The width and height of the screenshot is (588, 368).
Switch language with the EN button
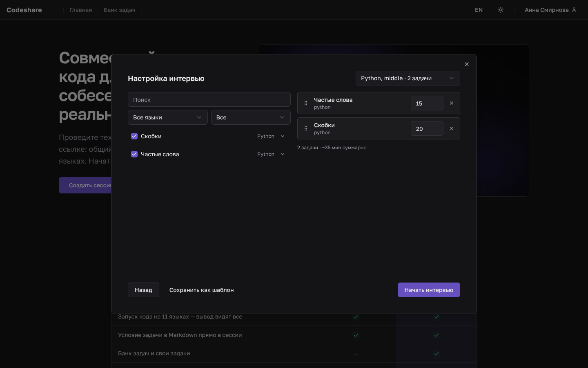(x=479, y=10)
